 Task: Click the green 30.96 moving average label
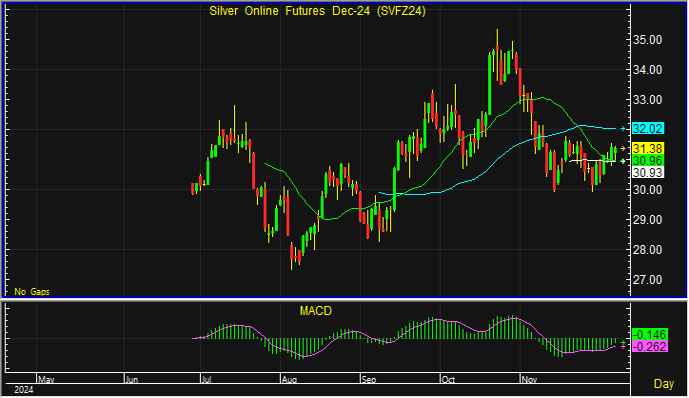pyautogui.click(x=648, y=160)
